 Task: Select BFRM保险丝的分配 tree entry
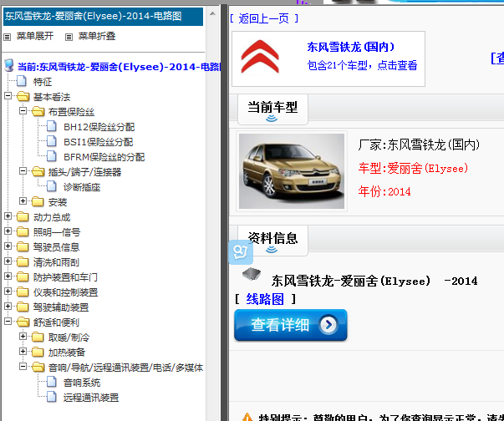point(104,157)
